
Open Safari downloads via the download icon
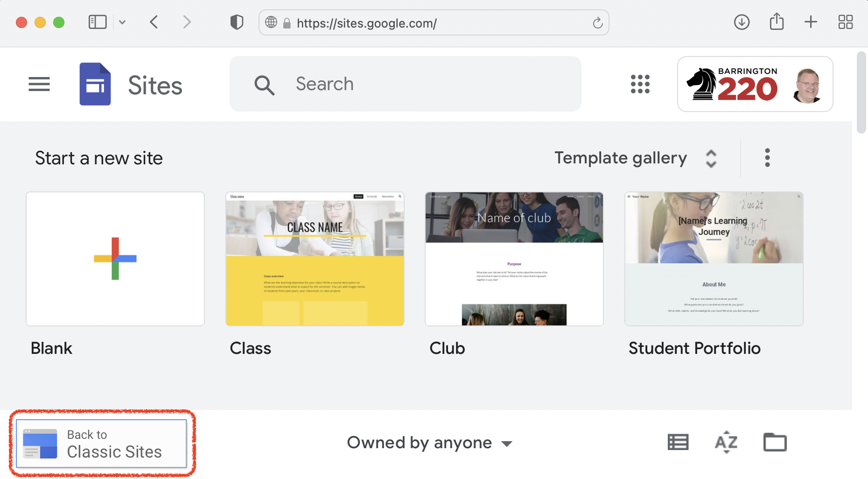(741, 22)
